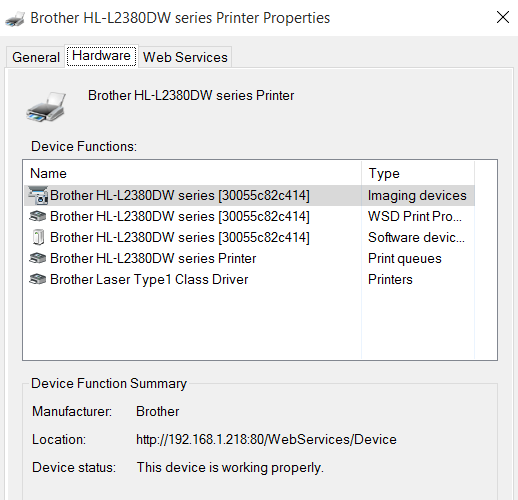This screenshot has width=518, height=500.
Task: Select the Software devic... row's device name
Action: click(180, 237)
